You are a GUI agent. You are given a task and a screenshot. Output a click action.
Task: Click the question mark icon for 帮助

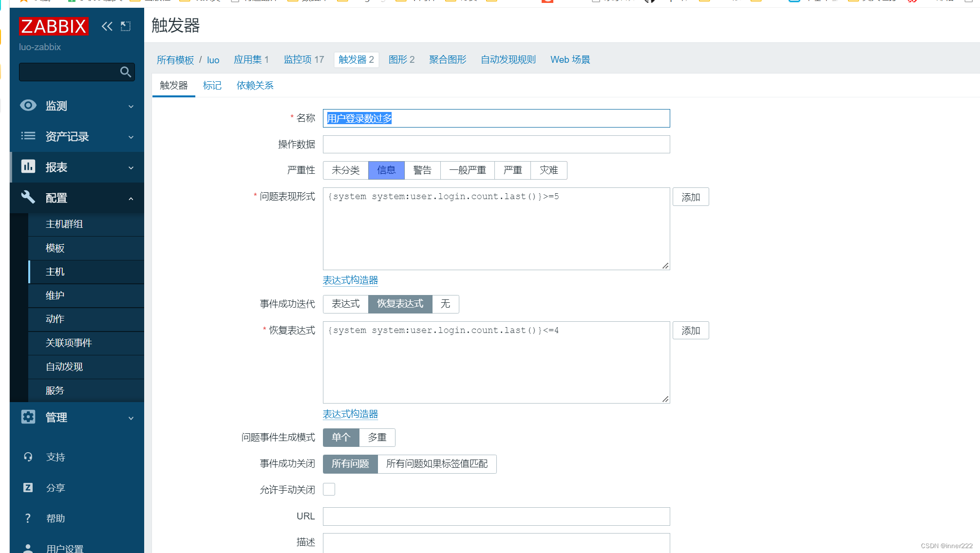coord(28,518)
